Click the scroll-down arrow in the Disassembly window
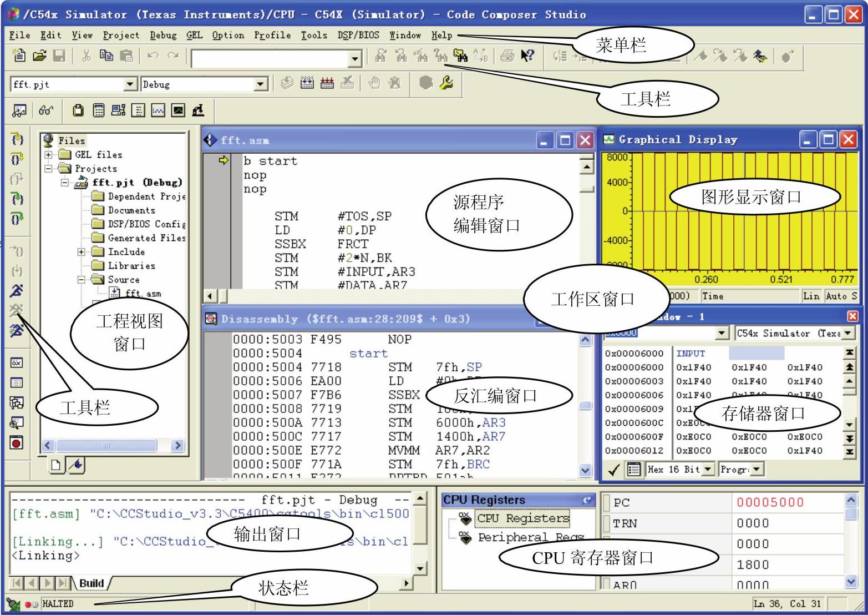Image resolution: width=868 pixels, height=615 pixels. coord(586,470)
